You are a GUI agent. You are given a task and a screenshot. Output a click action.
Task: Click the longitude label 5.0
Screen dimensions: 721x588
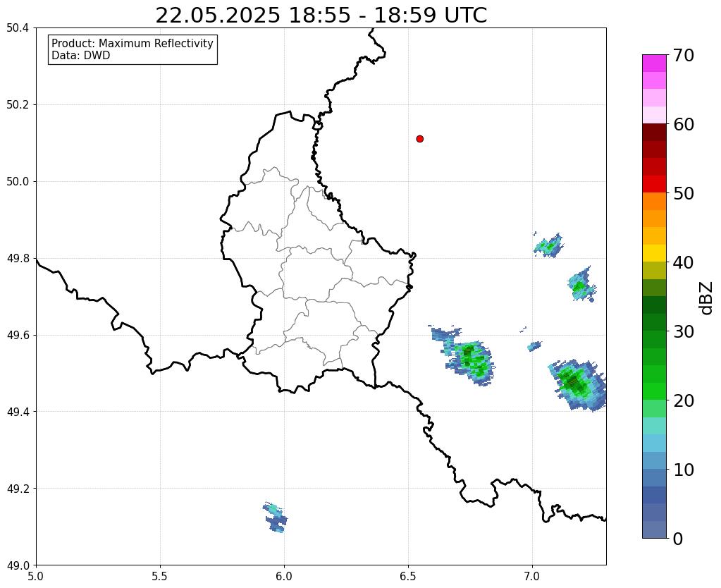coord(36,576)
